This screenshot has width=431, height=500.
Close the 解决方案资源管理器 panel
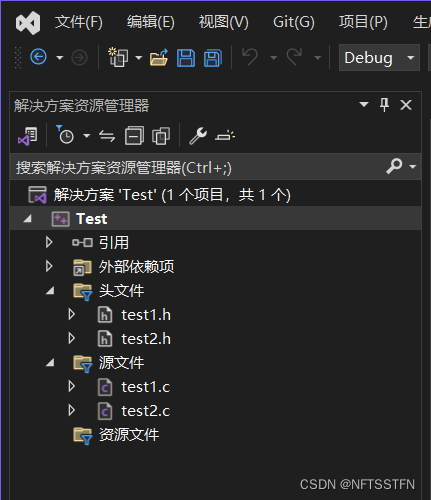point(406,105)
